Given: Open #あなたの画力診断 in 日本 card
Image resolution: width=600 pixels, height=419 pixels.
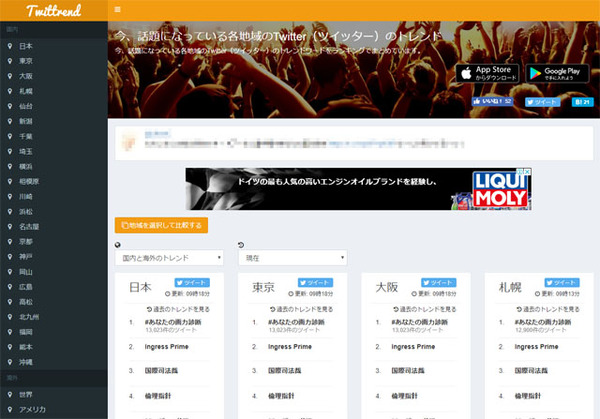Looking at the screenshot, I should [x=173, y=322].
